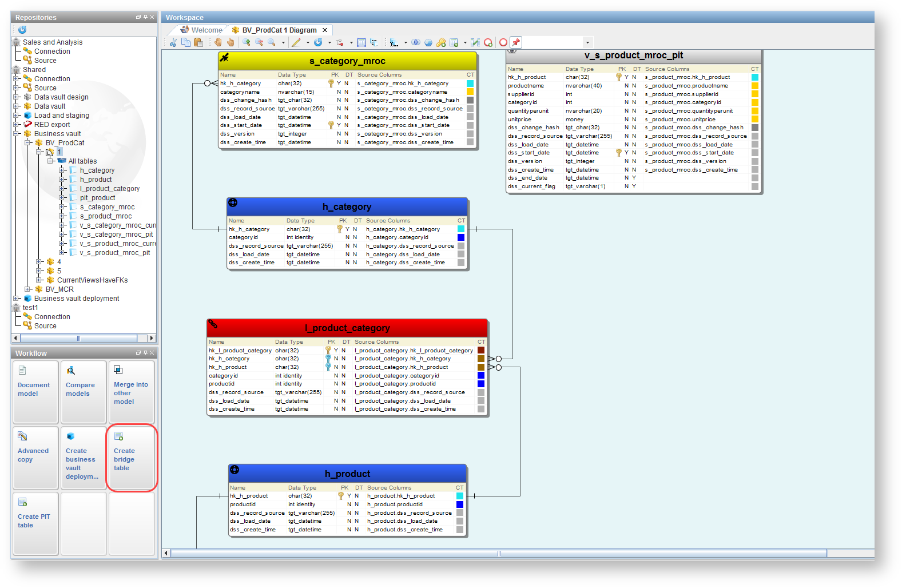Click the Zoom out magnifier icon
902x588 pixels.
click(x=259, y=42)
